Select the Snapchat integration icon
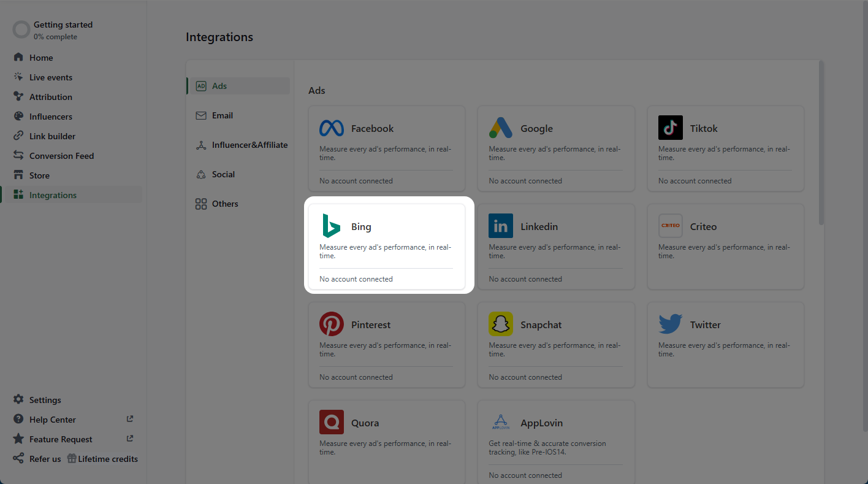Viewport: 868px width, 484px height. (x=501, y=324)
